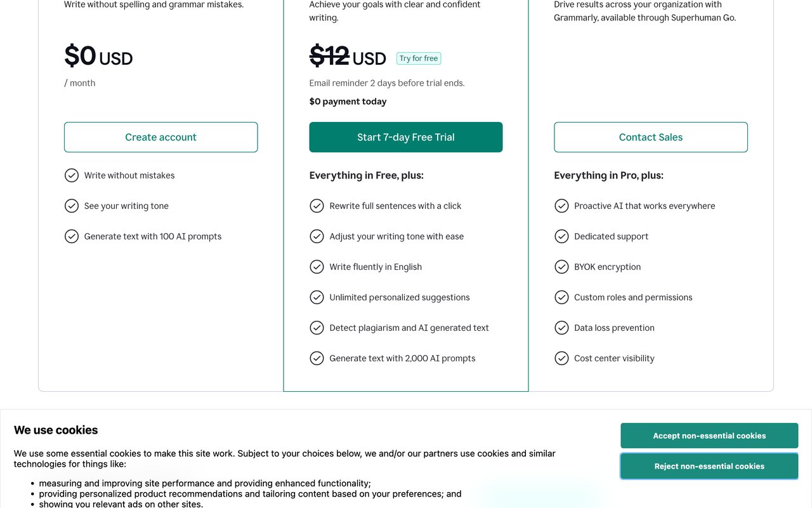Click checkmark icon next to See your writing tone
This screenshot has width=812, height=508.
tap(72, 206)
